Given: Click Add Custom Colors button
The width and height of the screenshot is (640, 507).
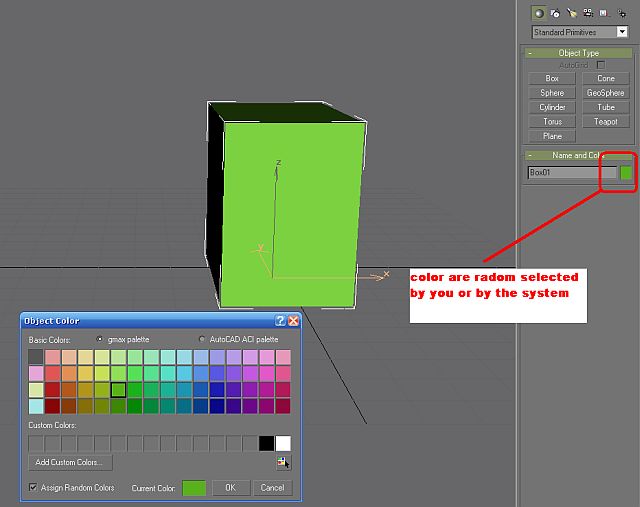Looking at the screenshot, I should 70,463.
